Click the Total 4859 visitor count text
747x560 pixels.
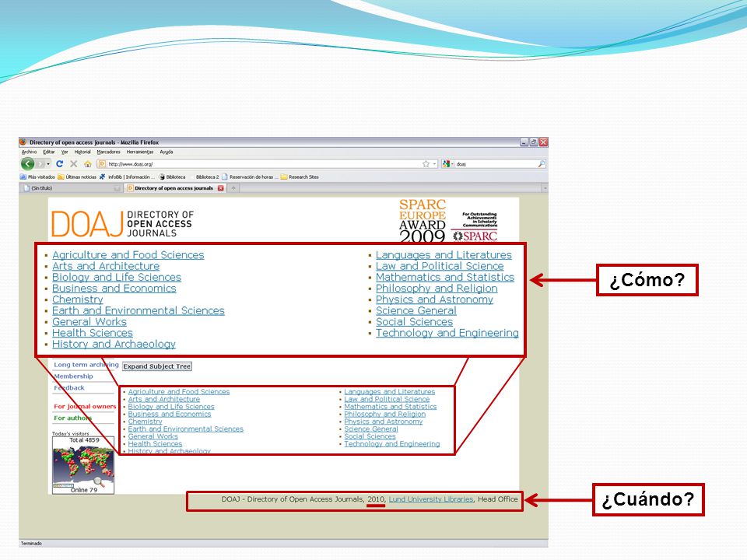[x=84, y=440]
